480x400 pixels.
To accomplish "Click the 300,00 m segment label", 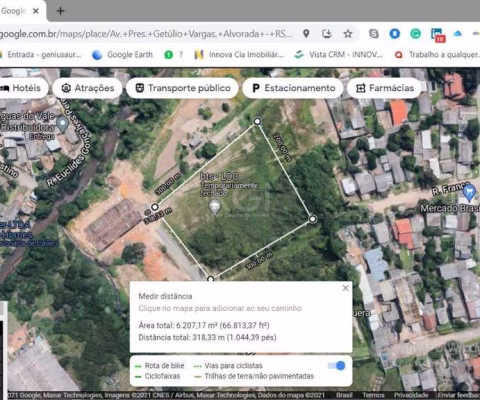I will 168,184.
